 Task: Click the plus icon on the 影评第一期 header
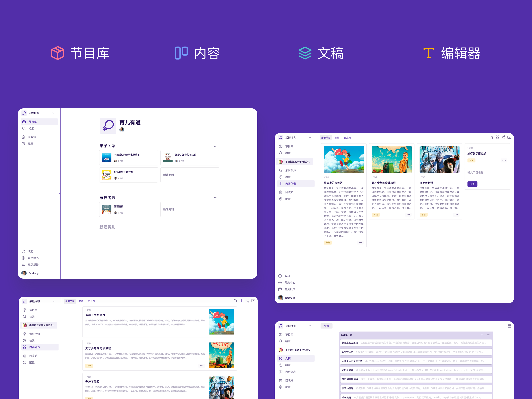[482, 335]
